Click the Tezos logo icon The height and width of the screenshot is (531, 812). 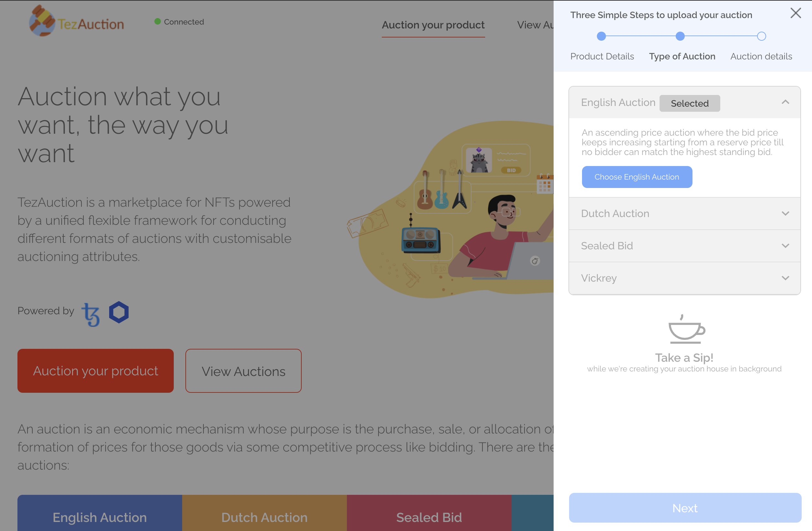click(x=91, y=314)
